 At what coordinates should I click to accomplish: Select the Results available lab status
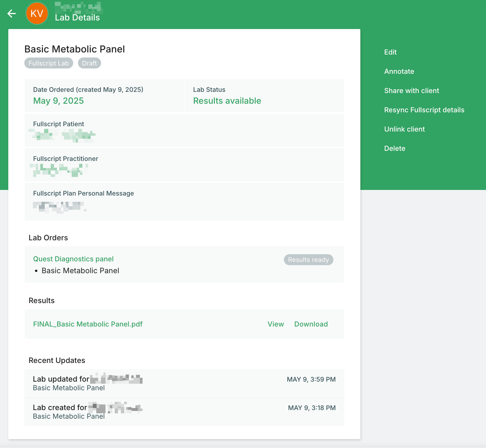(x=227, y=101)
